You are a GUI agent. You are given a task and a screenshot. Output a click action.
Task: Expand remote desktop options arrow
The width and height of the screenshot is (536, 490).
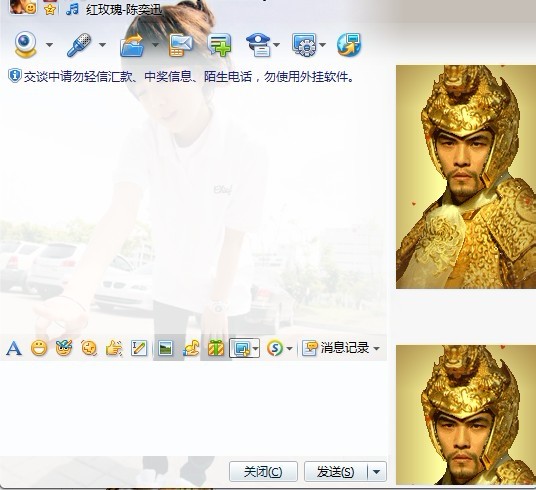coord(322,45)
